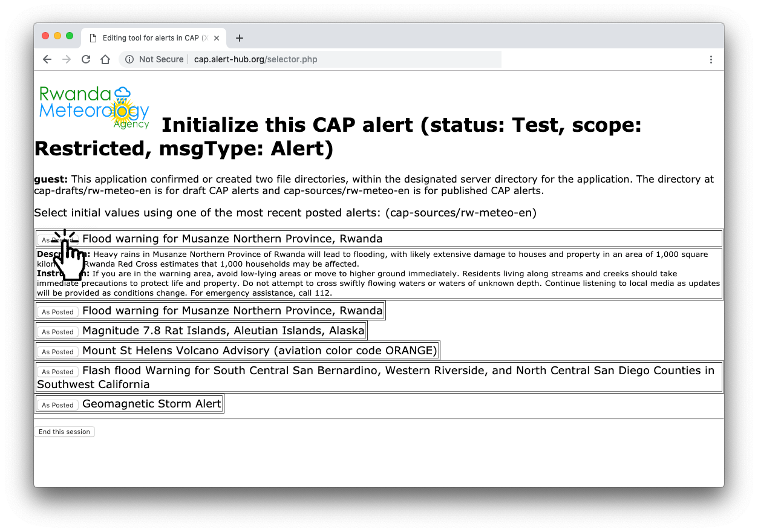
Task: Click first expanded 'Flood warning for Musanze' title
Action: (232, 238)
